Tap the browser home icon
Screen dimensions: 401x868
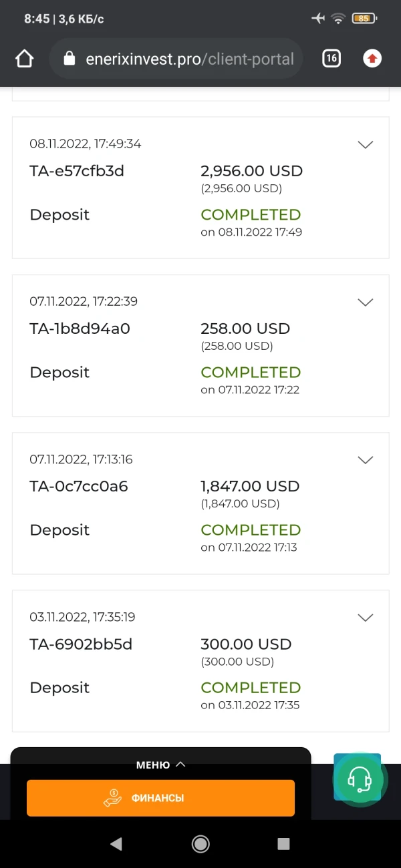(x=24, y=59)
